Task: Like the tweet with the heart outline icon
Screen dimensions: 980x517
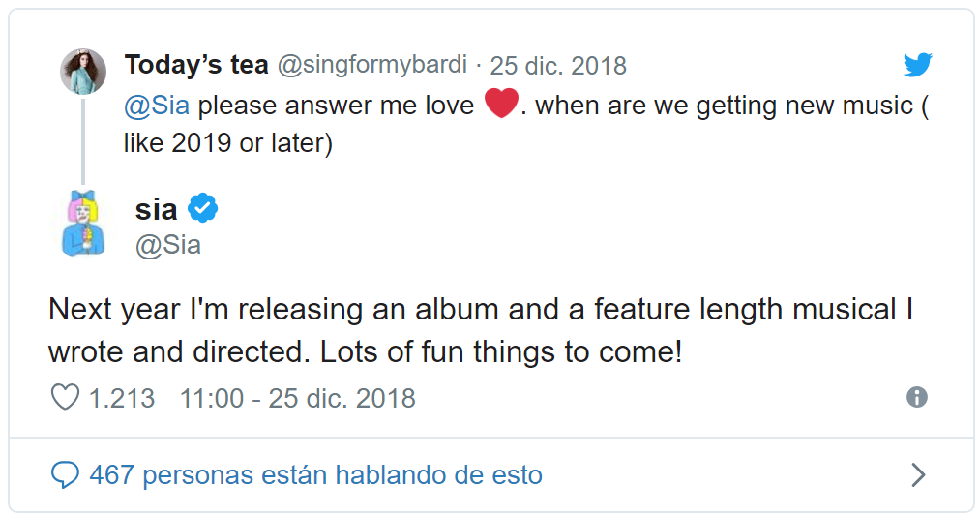Action: (x=65, y=398)
